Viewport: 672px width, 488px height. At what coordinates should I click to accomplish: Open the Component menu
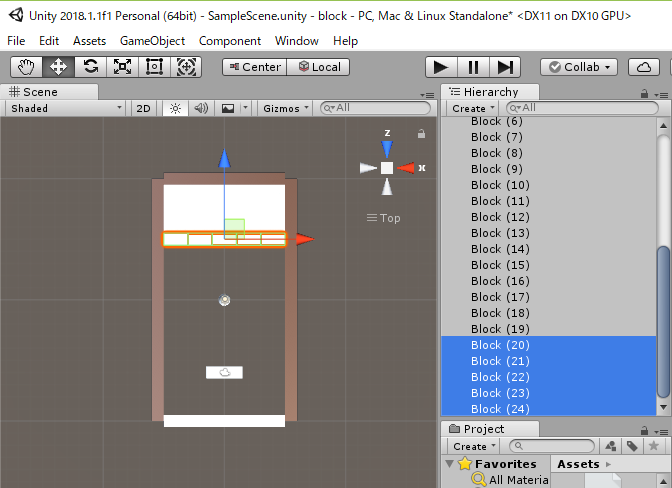(x=230, y=41)
